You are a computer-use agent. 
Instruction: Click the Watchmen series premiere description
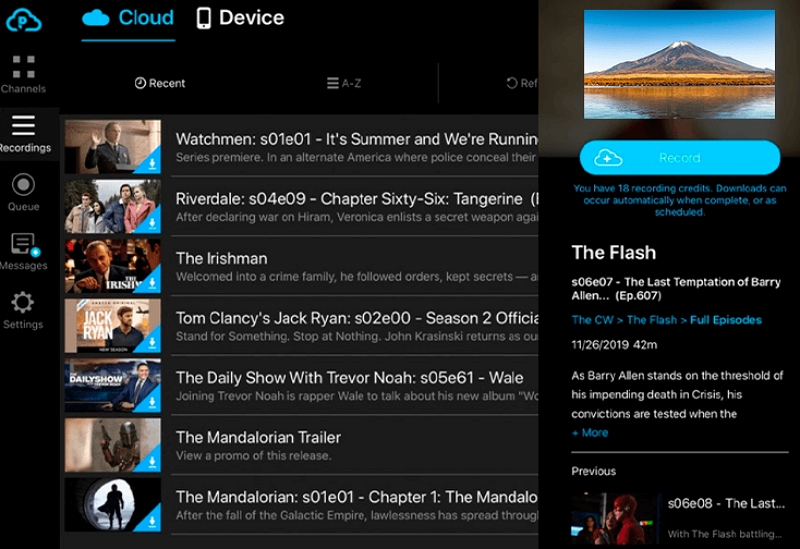click(357, 158)
